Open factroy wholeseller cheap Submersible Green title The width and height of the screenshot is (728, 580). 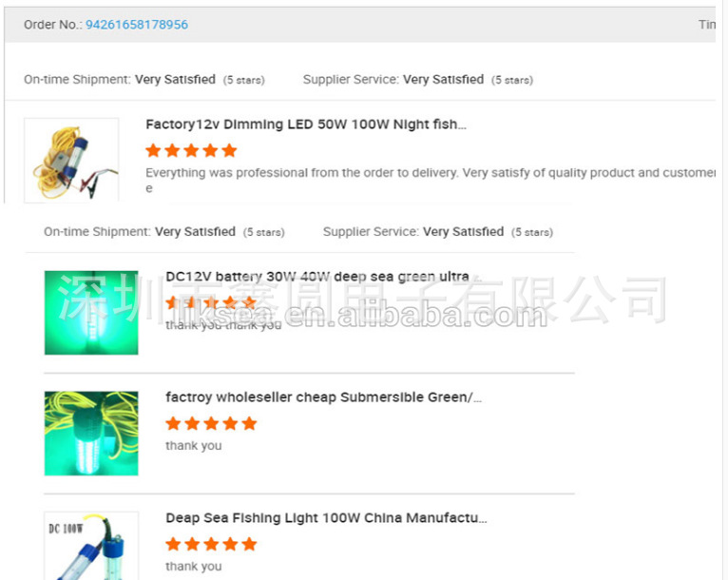[323, 397]
